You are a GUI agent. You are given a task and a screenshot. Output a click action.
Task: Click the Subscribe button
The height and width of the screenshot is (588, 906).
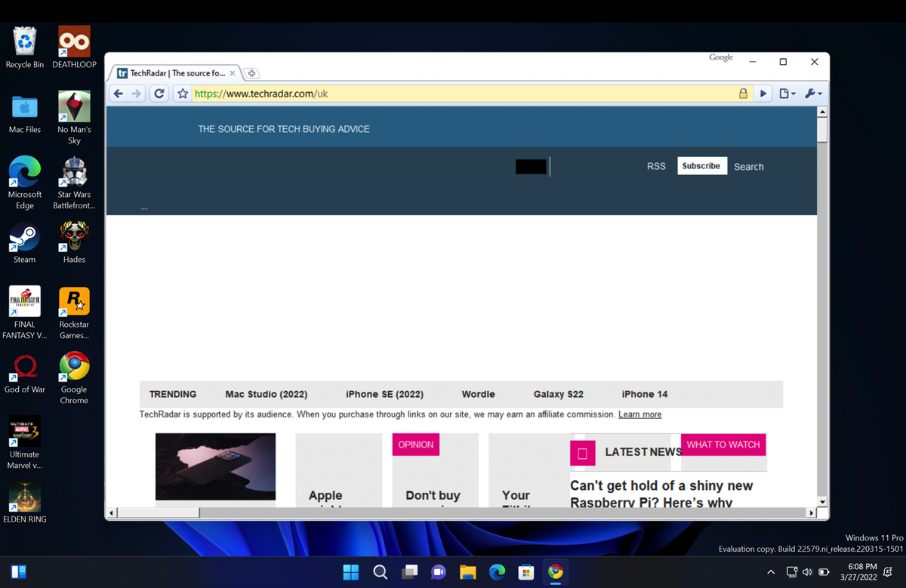coord(701,165)
